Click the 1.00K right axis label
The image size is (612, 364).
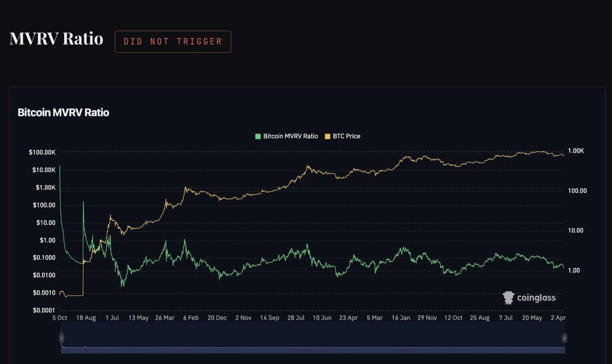[576, 151]
